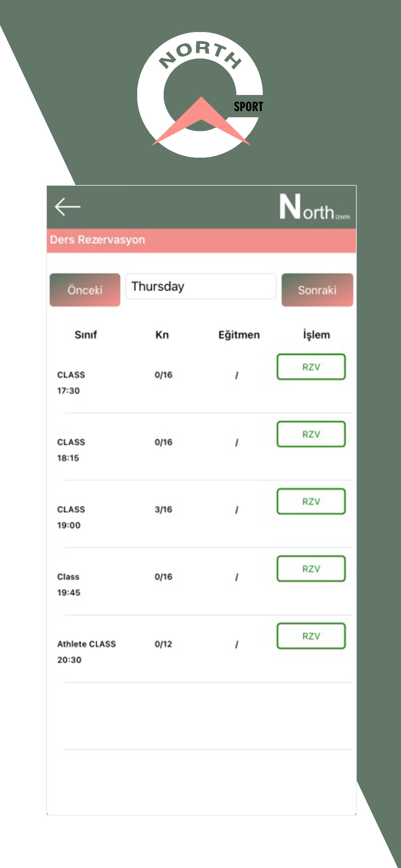This screenshot has width=401, height=868.
Task: Click the 3/16 capacity value
Action: point(163,510)
